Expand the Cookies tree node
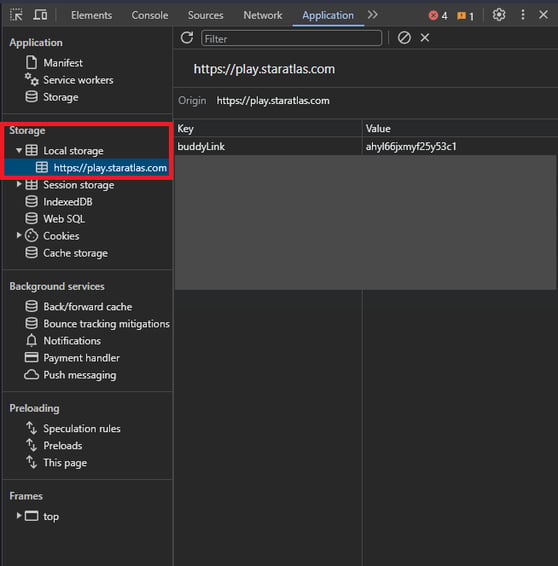This screenshot has width=558, height=566. point(19,235)
